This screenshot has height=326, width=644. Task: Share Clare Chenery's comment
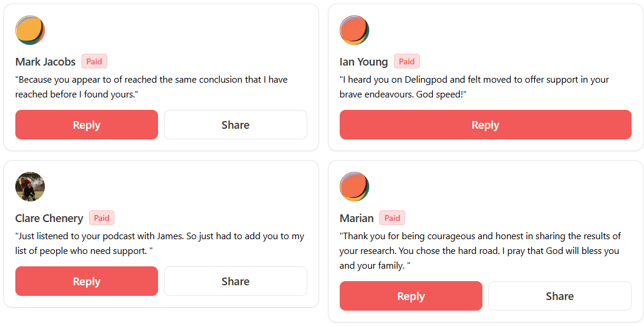click(x=235, y=281)
